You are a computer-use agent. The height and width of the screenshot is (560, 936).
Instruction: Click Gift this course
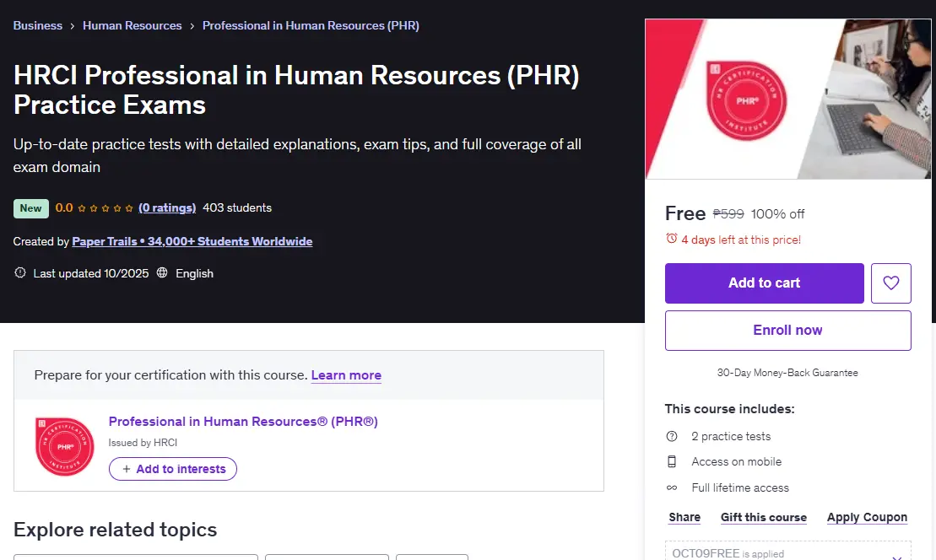pyautogui.click(x=764, y=518)
